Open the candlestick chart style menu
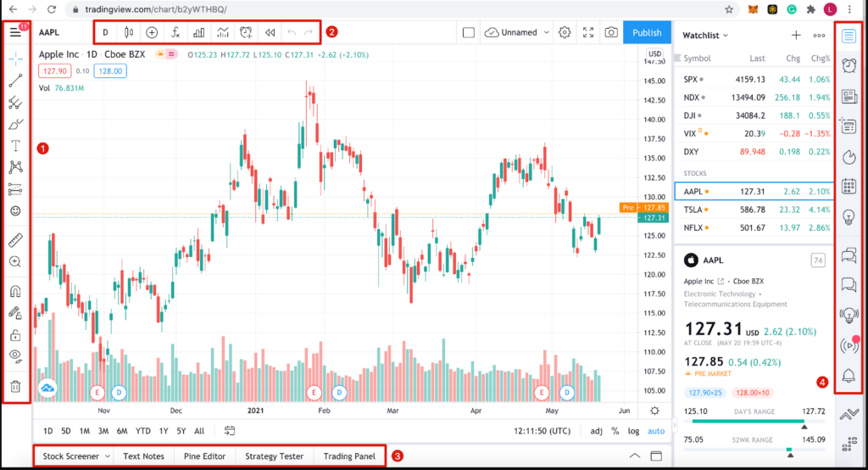The width and height of the screenshot is (868, 470). [x=129, y=32]
